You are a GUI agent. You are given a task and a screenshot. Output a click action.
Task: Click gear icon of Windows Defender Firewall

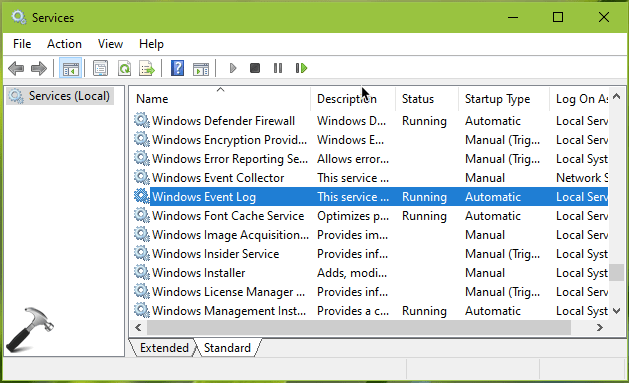click(x=142, y=120)
